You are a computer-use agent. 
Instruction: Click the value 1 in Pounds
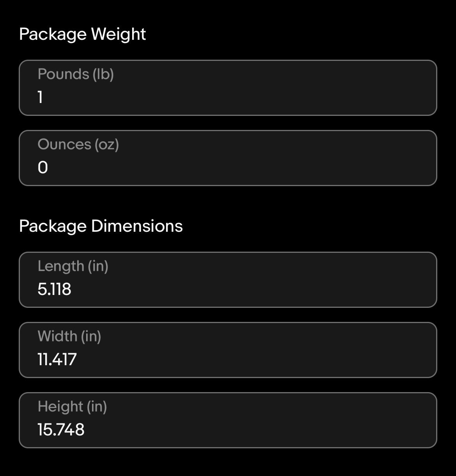point(40,97)
